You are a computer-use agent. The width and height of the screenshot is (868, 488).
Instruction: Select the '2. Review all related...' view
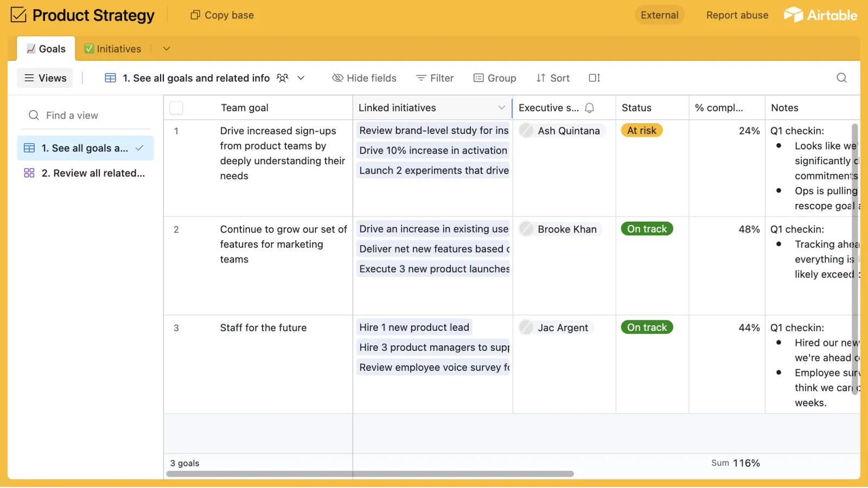[86, 173]
